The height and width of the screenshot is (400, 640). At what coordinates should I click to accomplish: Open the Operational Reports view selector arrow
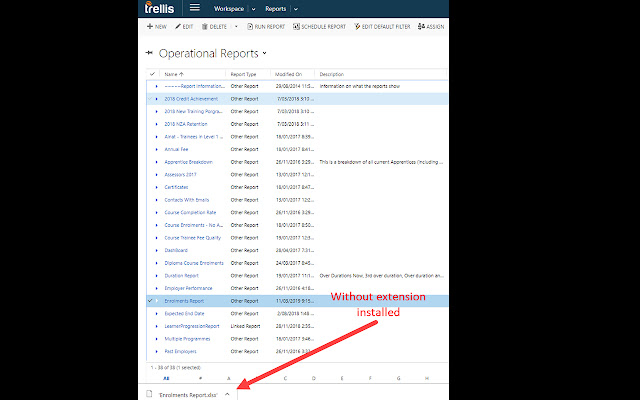(x=264, y=53)
